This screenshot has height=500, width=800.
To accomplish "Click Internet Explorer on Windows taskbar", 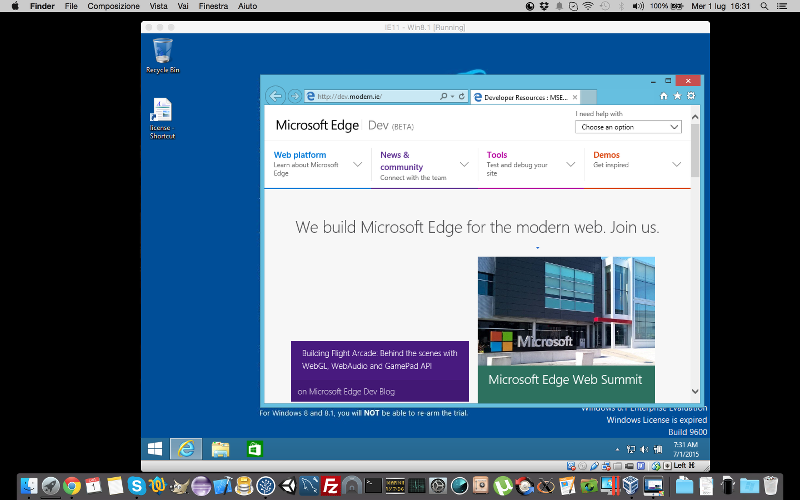I will point(186,449).
